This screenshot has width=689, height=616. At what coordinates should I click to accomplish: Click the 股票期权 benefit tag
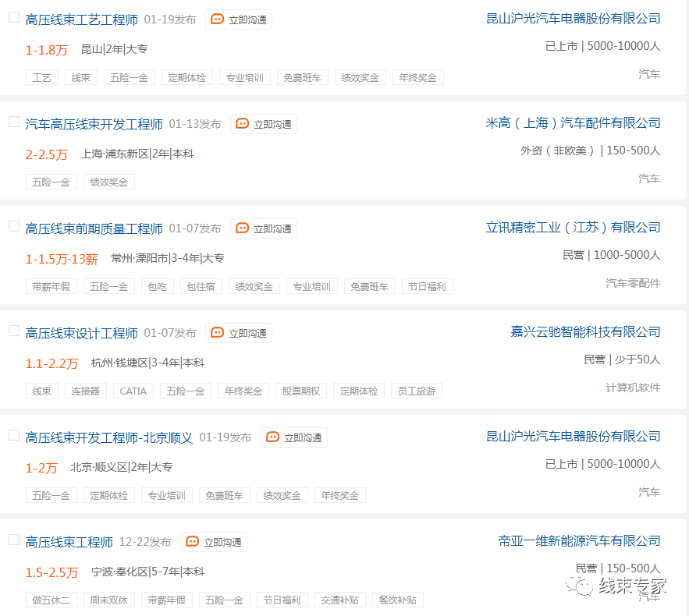(x=300, y=391)
